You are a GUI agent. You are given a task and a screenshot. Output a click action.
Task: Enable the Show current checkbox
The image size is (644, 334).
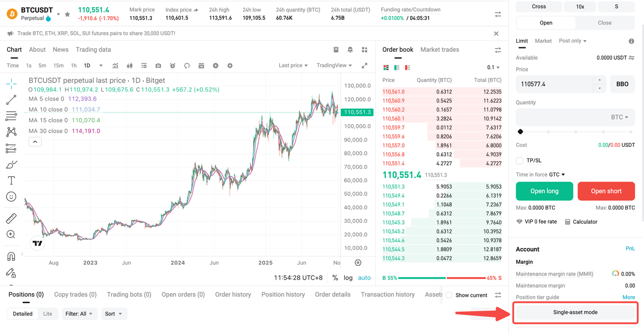pyautogui.click(x=448, y=295)
